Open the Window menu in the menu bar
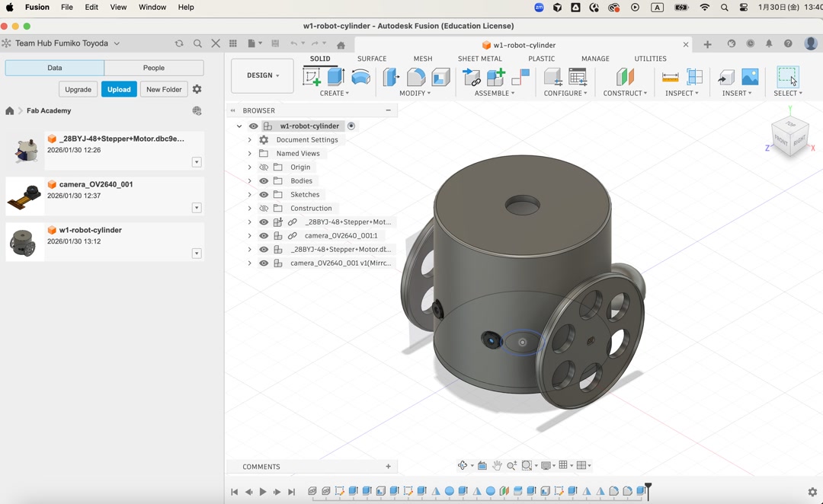This screenshot has height=504, width=823. tap(152, 7)
